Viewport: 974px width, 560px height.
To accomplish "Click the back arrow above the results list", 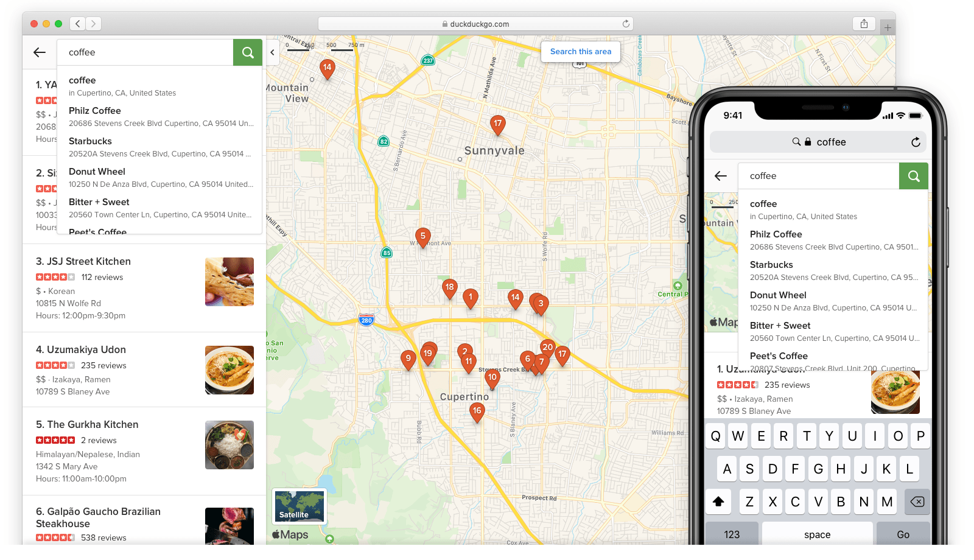I will (39, 52).
